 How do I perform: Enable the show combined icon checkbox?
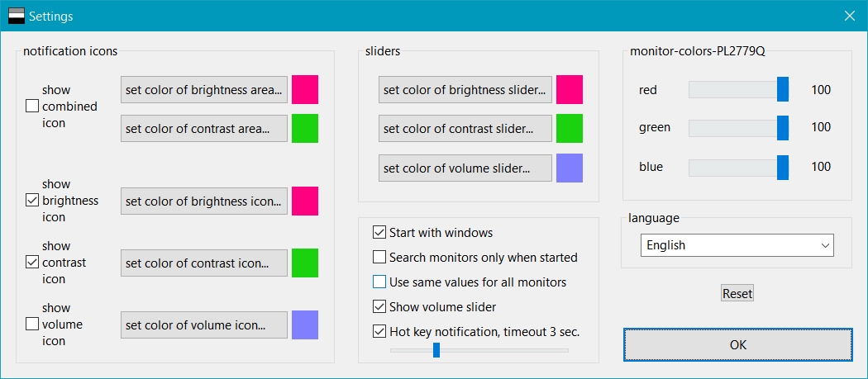point(32,107)
